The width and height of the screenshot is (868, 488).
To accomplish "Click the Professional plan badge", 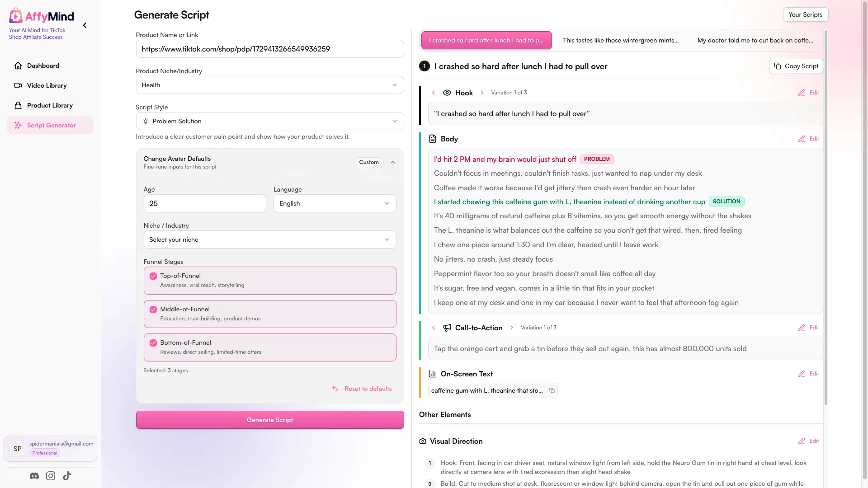I will click(45, 453).
